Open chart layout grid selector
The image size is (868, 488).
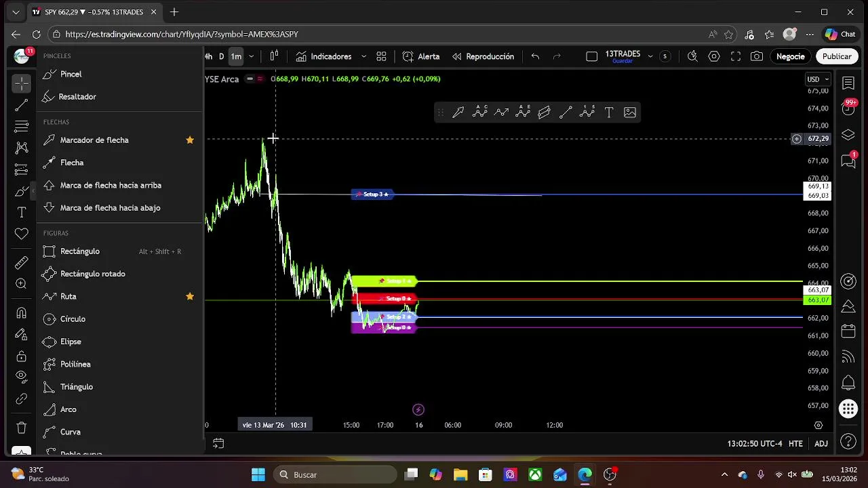point(381,56)
